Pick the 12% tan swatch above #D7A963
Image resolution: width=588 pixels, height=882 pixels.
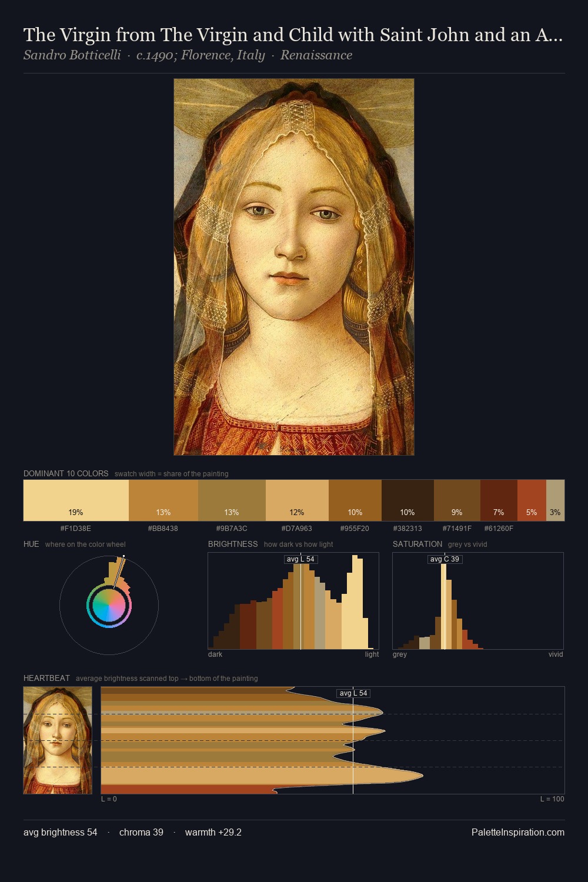point(297,500)
